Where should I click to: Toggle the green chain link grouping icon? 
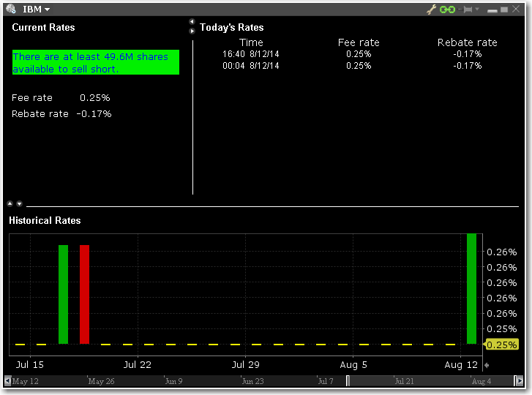(x=447, y=10)
